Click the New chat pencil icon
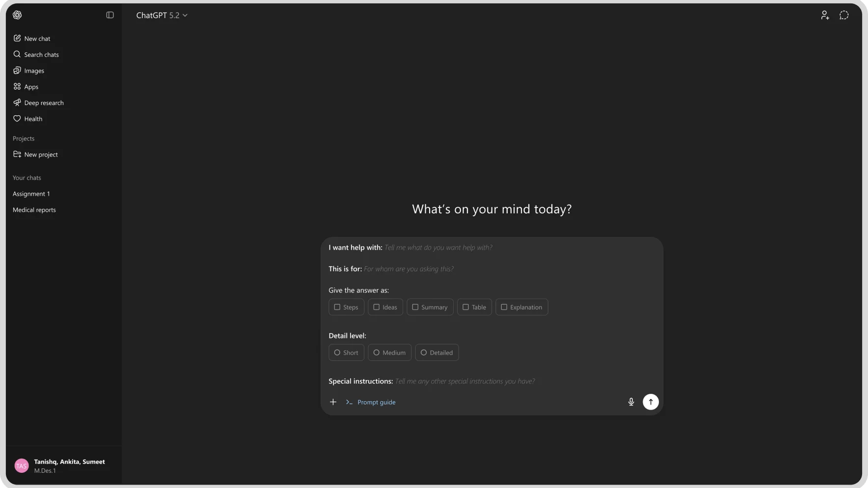The width and height of the screenshot is (868, 488). tap(17, 38)
